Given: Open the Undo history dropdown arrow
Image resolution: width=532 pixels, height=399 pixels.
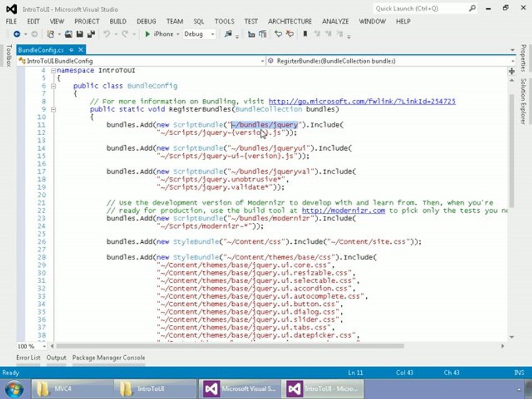Looking at the screenshot, I should click(x=116, y=34).
